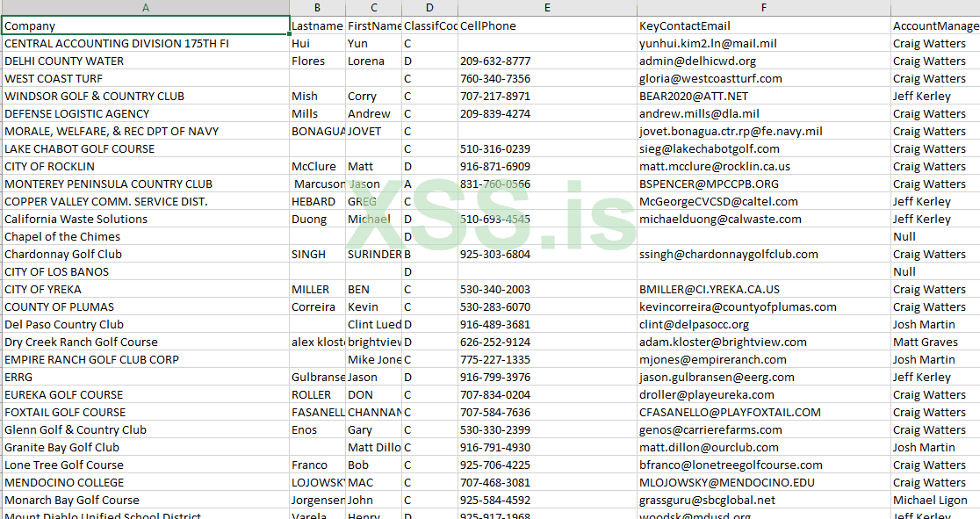Select column A header
This screenshot has height=519, width=980.
coord(146,8)
